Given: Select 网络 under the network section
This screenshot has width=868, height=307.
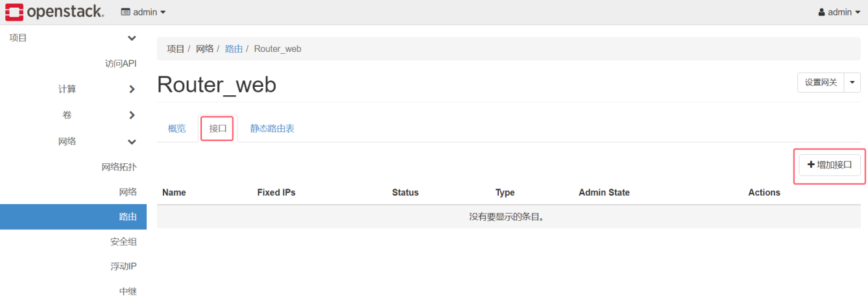Looking at the screenshot, I should [x=128, y=192].
